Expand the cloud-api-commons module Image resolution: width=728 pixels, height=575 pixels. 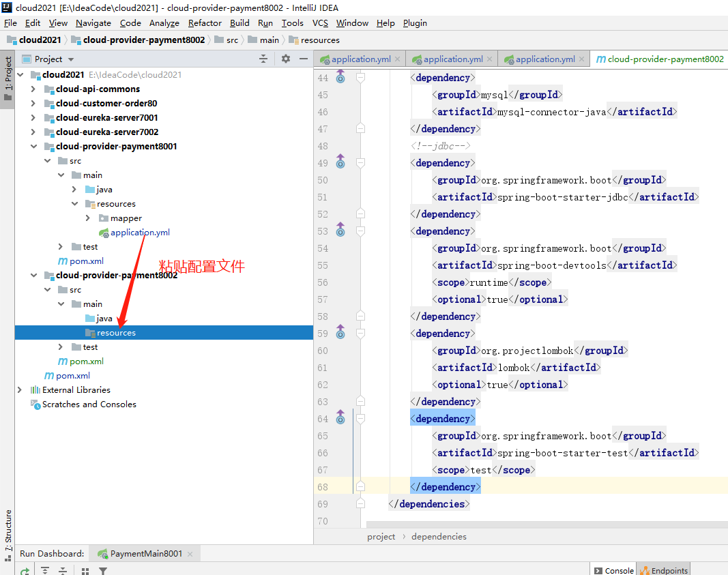(x=33, y=89)
